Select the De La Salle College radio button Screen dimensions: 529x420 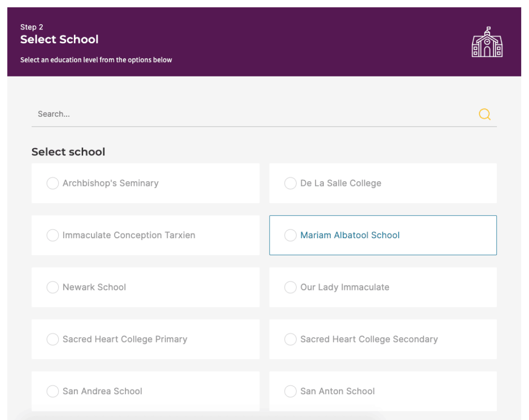(290, 183)
